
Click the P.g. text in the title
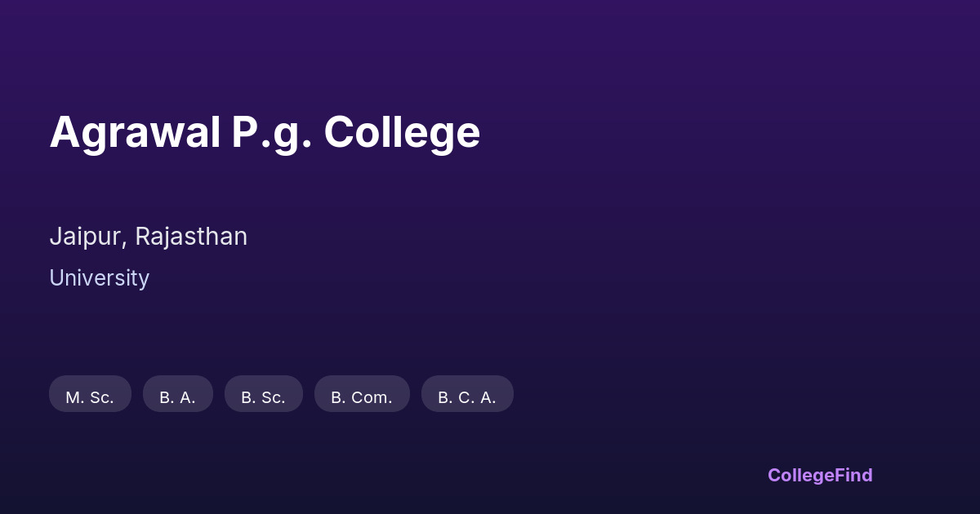click(271, 132)
